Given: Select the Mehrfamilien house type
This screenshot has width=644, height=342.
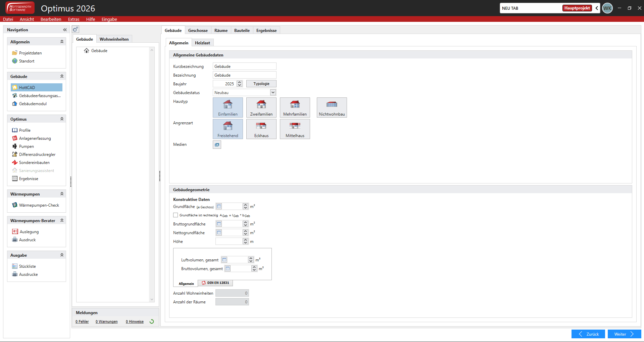Looking at the screenshot, I should click(295, 108).
